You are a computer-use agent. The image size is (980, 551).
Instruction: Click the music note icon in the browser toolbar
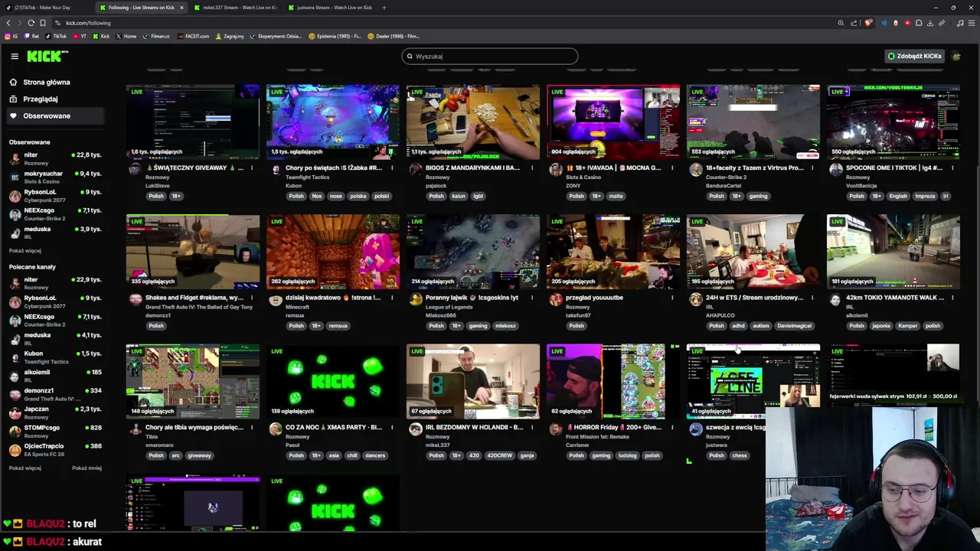[960, 23]
